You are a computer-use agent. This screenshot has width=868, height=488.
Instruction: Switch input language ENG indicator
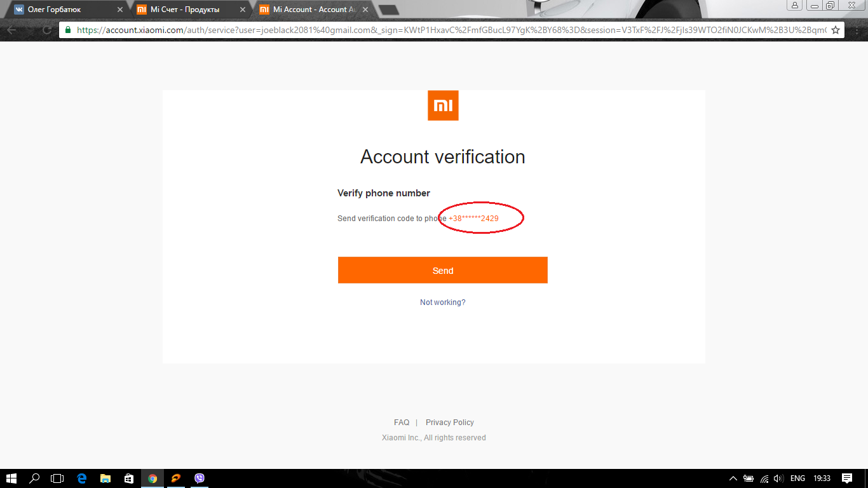(797, 478)
